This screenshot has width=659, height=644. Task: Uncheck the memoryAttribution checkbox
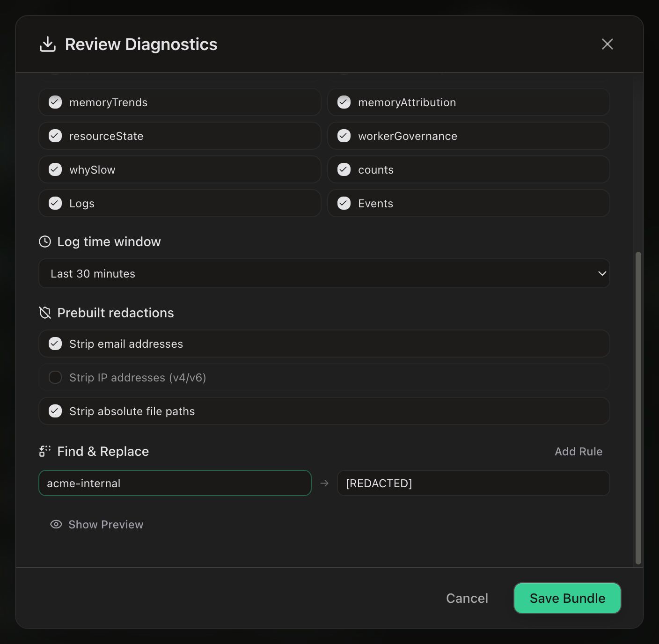point(344,102)
